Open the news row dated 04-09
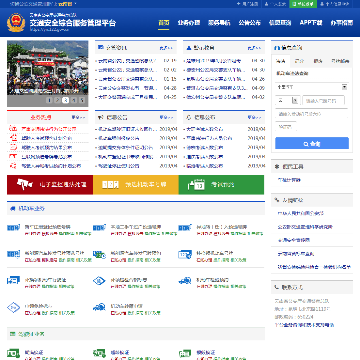 click(224, 88)
